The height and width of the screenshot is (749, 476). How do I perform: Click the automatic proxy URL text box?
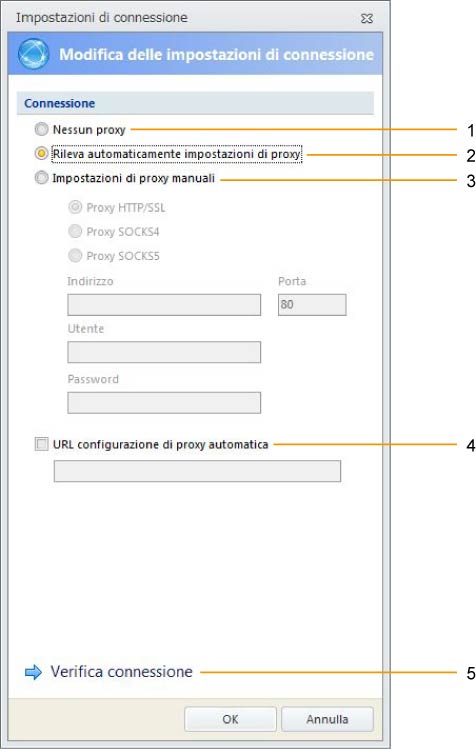click(197, 471)
